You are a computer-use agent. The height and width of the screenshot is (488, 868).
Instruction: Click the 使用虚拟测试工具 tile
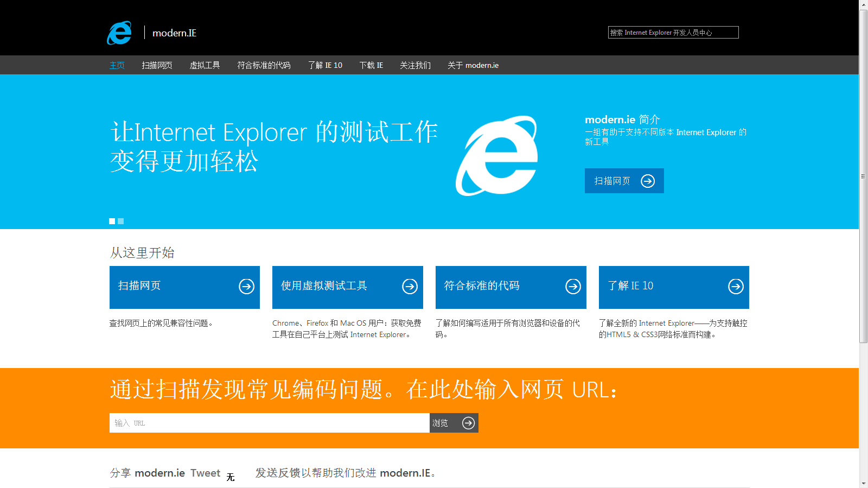pos(348,287)
